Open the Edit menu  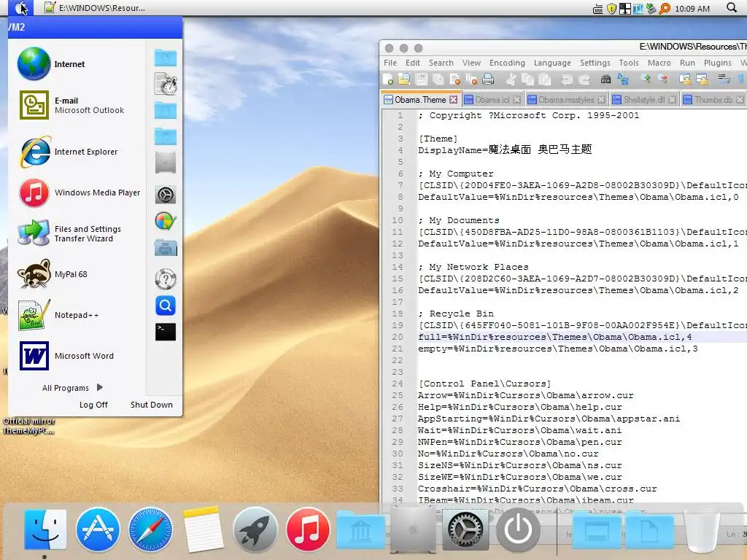click(413, 63)
